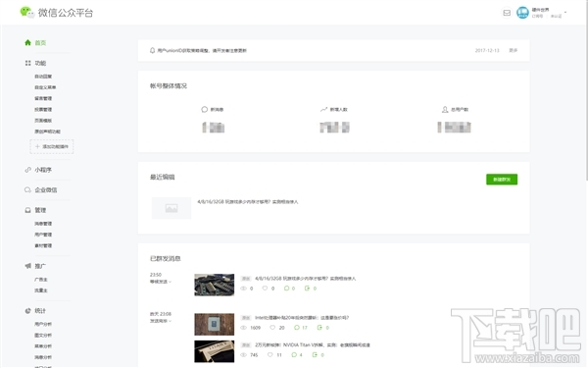Click the 推广 megaphone icon

(27, 266)
